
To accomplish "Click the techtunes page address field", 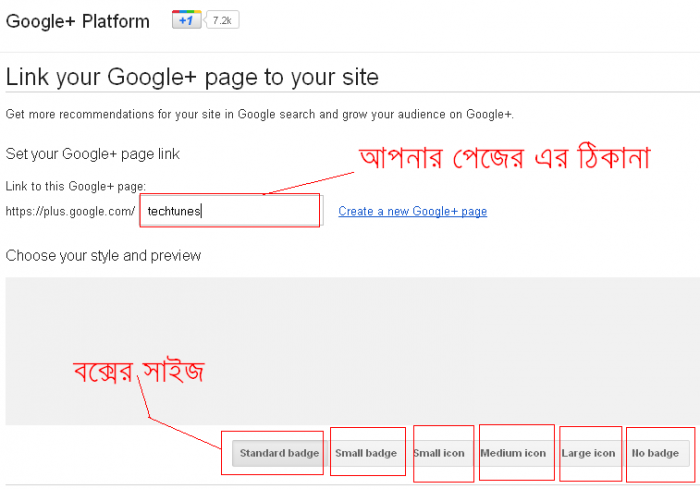I will 230,211.
